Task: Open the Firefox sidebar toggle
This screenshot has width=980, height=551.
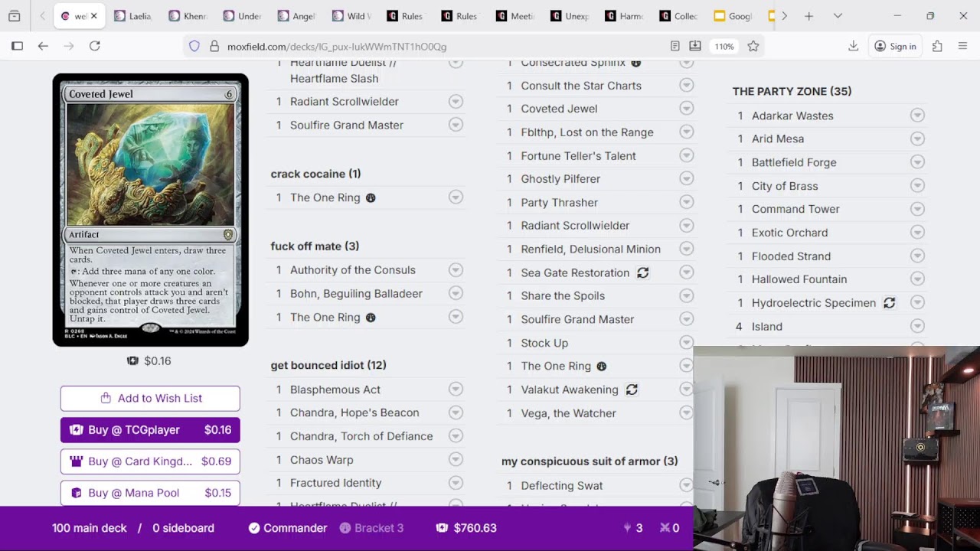Action: click(x=17, y=46)
